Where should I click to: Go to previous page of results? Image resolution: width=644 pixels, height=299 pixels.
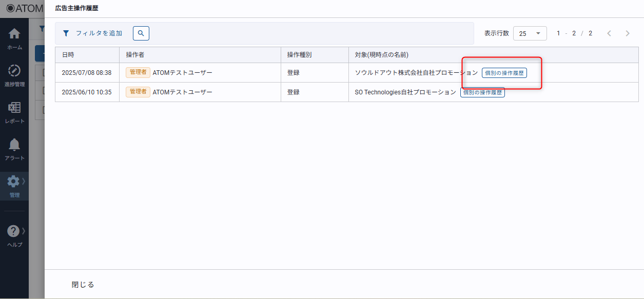click(609, 33)
